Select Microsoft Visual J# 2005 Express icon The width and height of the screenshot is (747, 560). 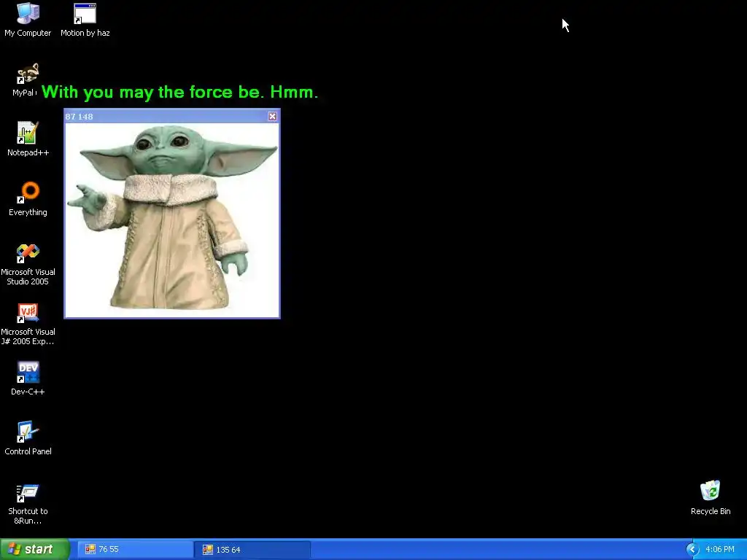pyautogui.click(x=28, y=324)
